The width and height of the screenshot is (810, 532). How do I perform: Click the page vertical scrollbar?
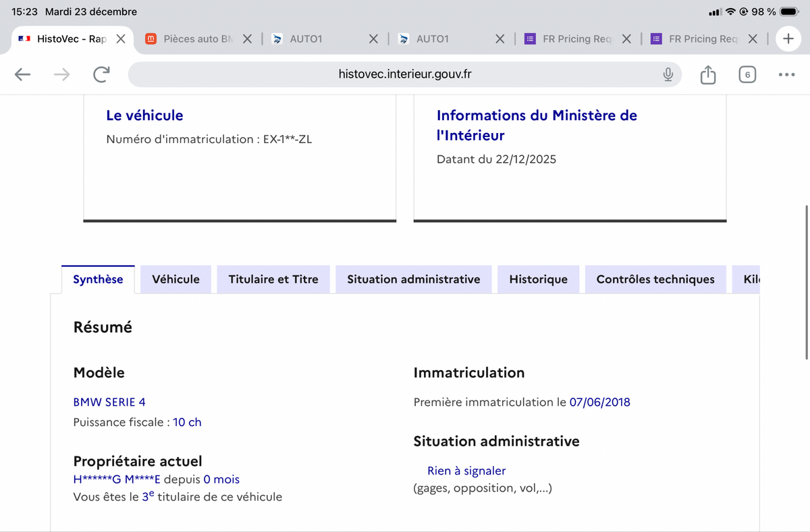click(807, 282)
